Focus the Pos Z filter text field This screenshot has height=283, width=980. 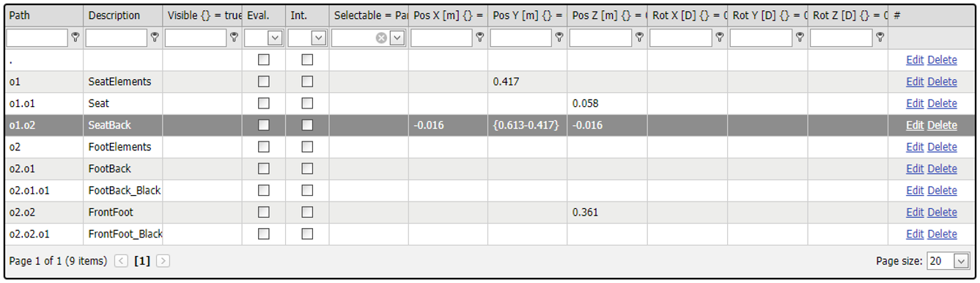coord(600,38)
